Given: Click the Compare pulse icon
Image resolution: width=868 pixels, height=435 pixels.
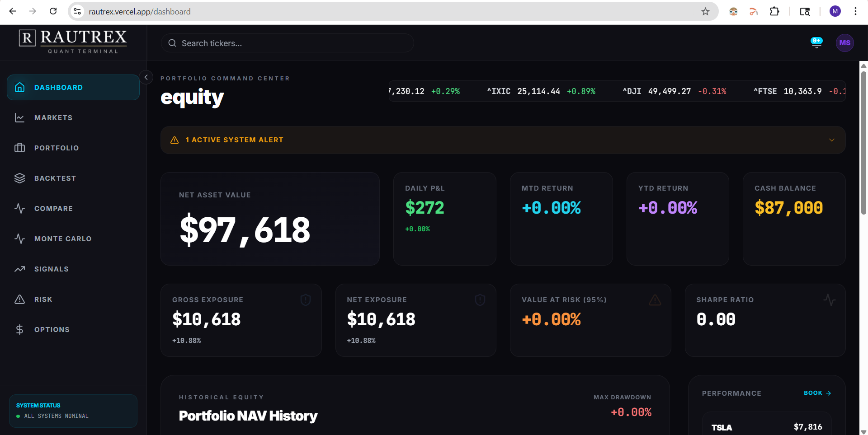Looking at the screenshot, I should pyautogui.click(x=20, y=208).
